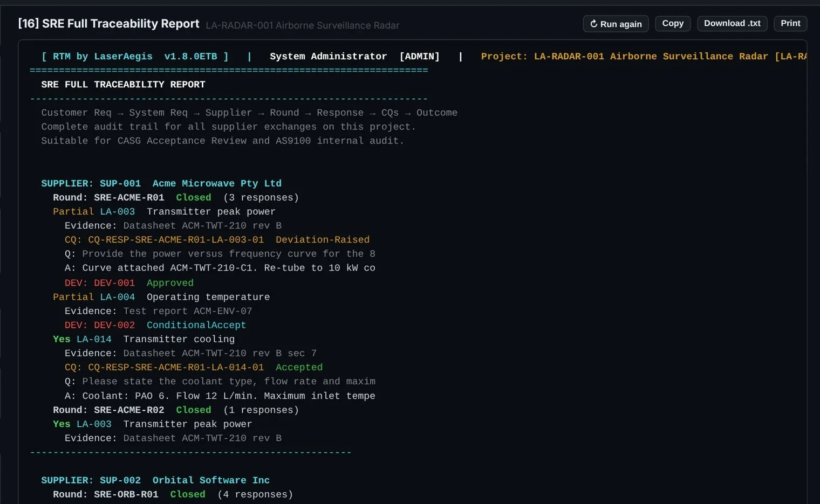Screen dimensions: 820x504
Task: Select supplier line "SUP-001 Acme Microwave Pty Ltd"
Action: pos(161,184)
